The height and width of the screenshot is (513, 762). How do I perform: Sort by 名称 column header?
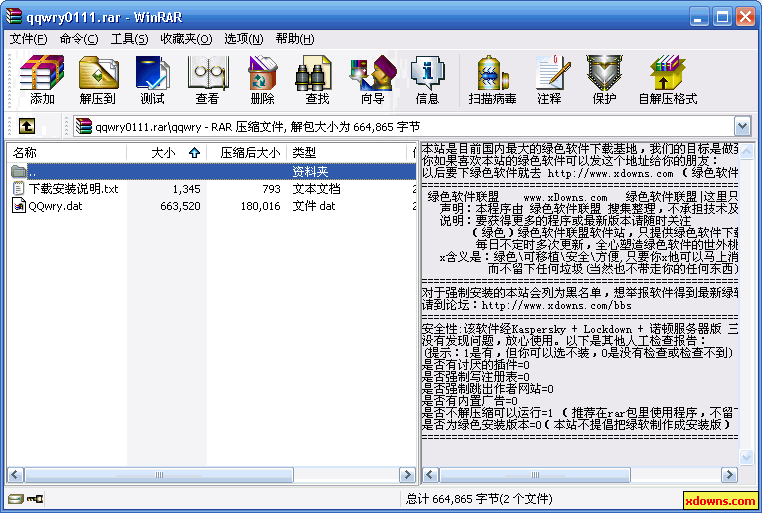[x=67, y=153]
